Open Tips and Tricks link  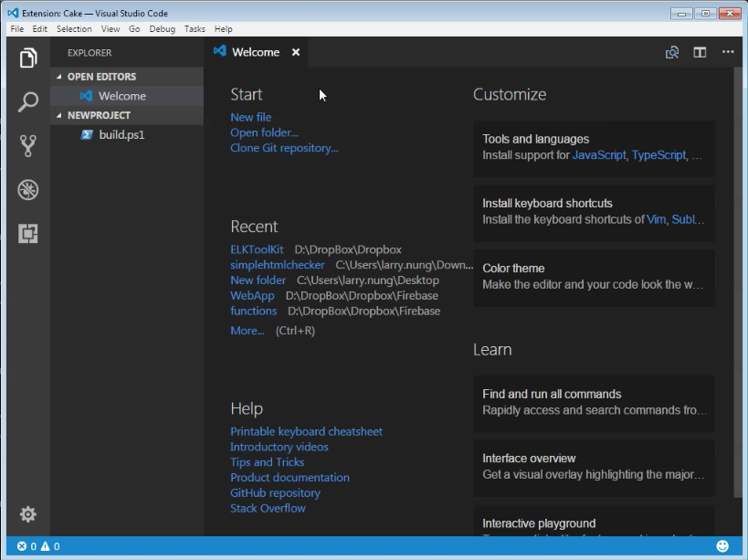(267, 462)
